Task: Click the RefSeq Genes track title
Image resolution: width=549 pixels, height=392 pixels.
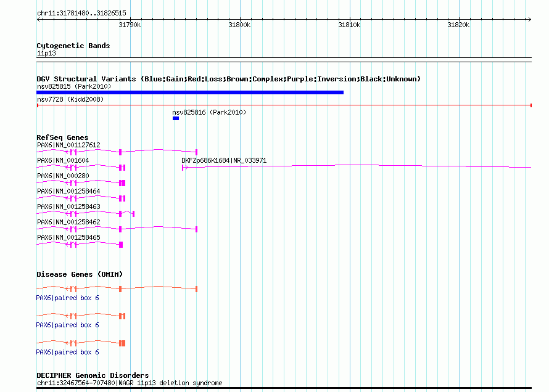Action: tap(62, 137)
